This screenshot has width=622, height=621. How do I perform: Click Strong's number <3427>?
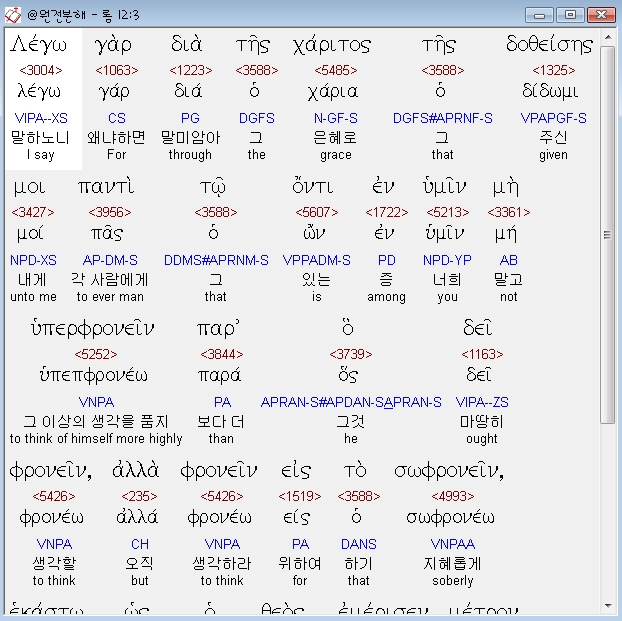coord(33,212)
